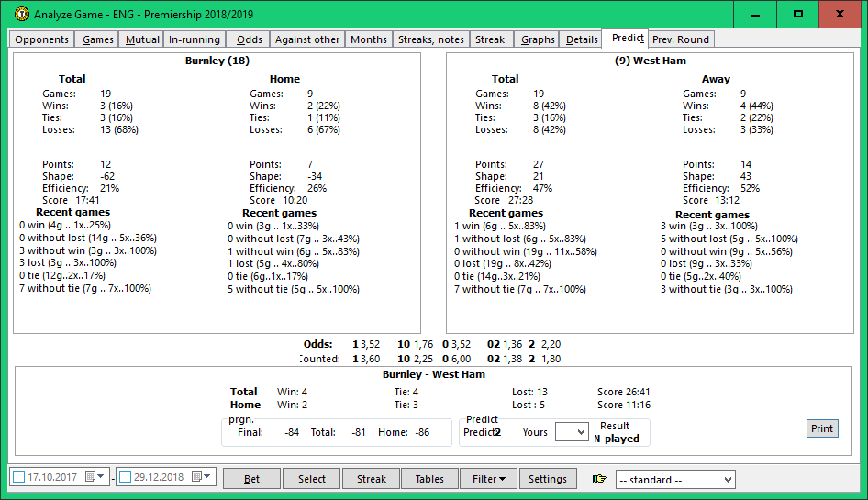Show the Graphs tab

pos(538,39)
